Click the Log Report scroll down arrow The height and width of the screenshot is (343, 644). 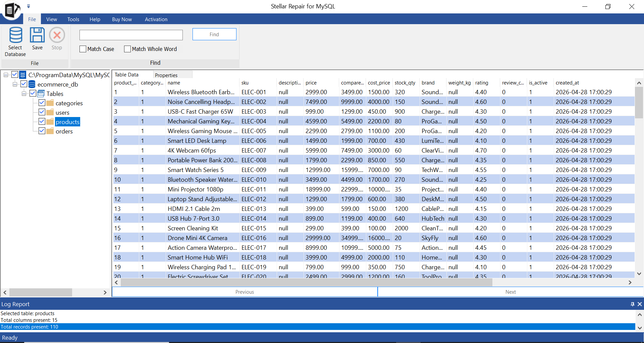640,328
